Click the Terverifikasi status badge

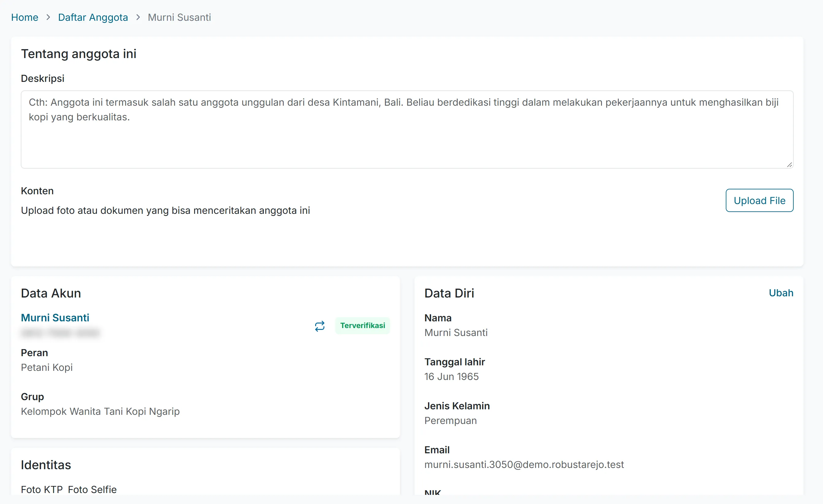pos(362,325)
